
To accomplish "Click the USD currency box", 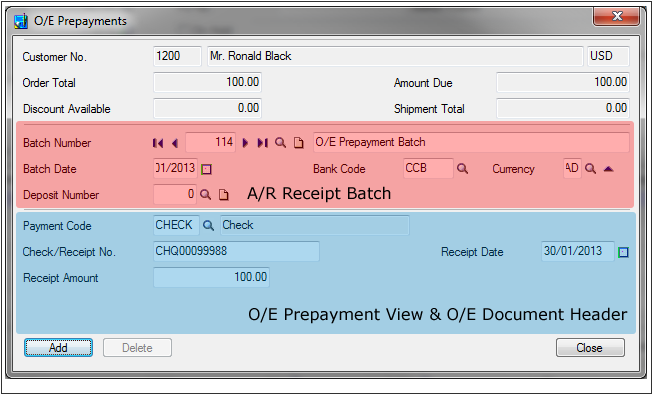I will point(608,56).
